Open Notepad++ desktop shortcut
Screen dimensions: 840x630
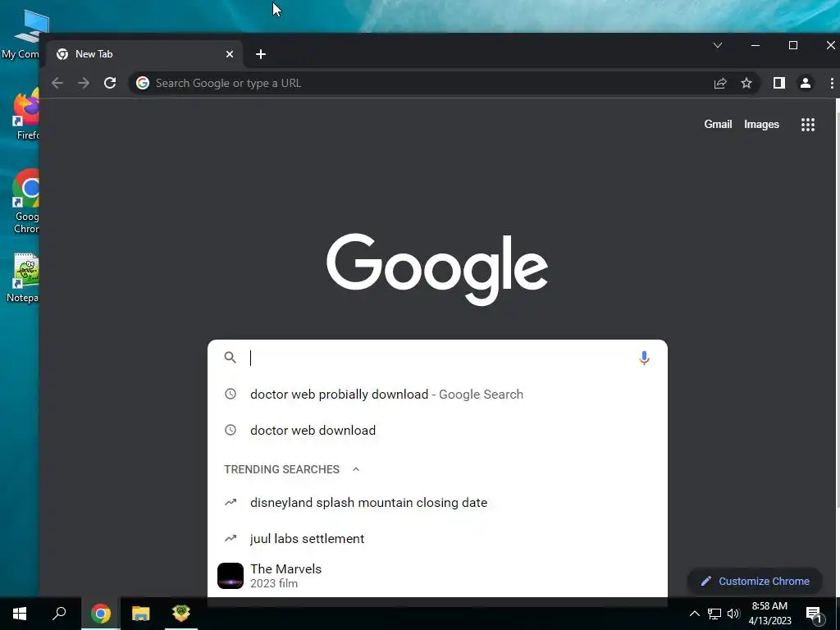[24, 279]
